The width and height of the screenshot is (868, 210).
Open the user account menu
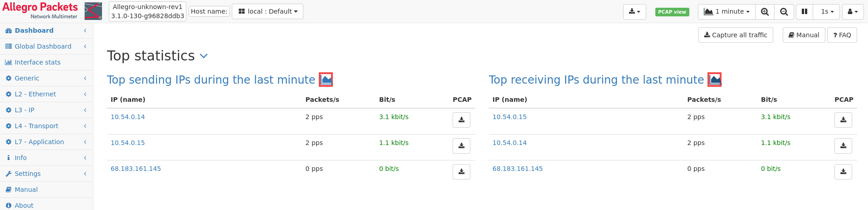click(x=853, y=12)
